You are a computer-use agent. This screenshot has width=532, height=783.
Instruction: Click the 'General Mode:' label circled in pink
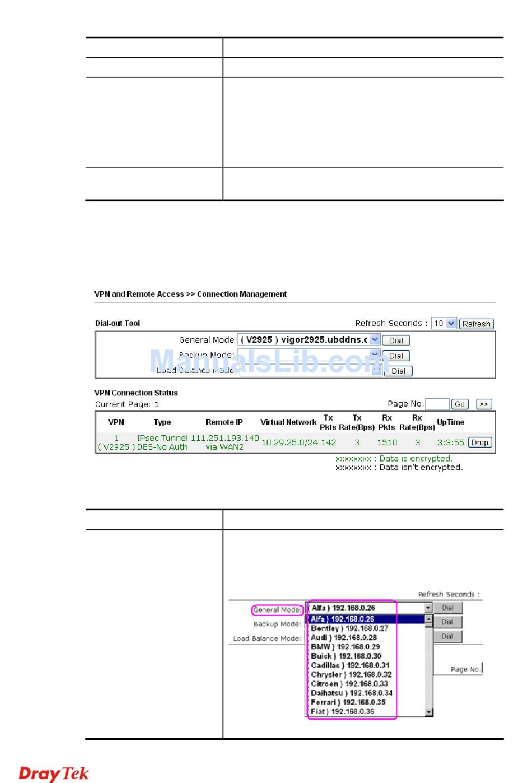[277, 610]
